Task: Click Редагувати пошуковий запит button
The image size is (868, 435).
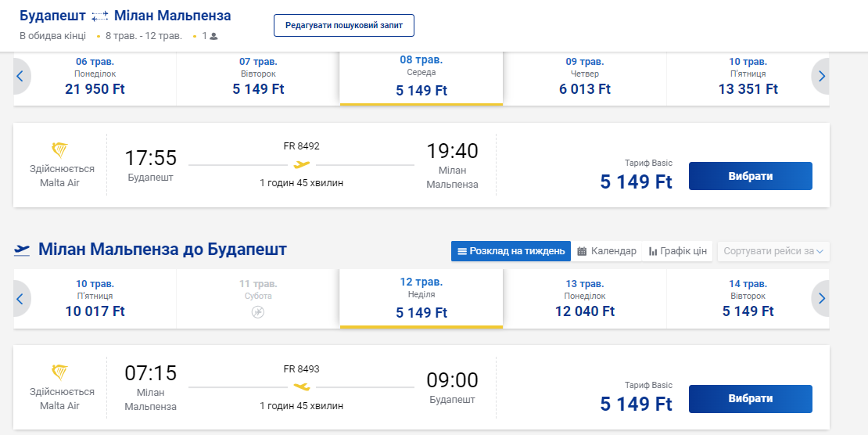Action: (343, 25)
